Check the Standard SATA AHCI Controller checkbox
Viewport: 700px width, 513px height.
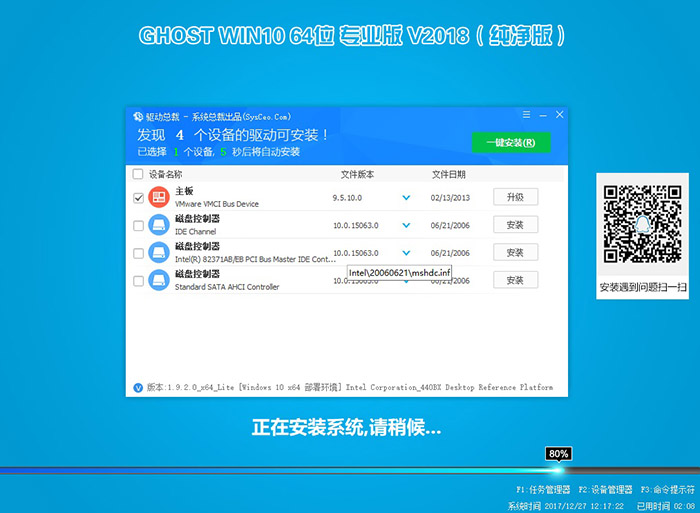(138, 281)
